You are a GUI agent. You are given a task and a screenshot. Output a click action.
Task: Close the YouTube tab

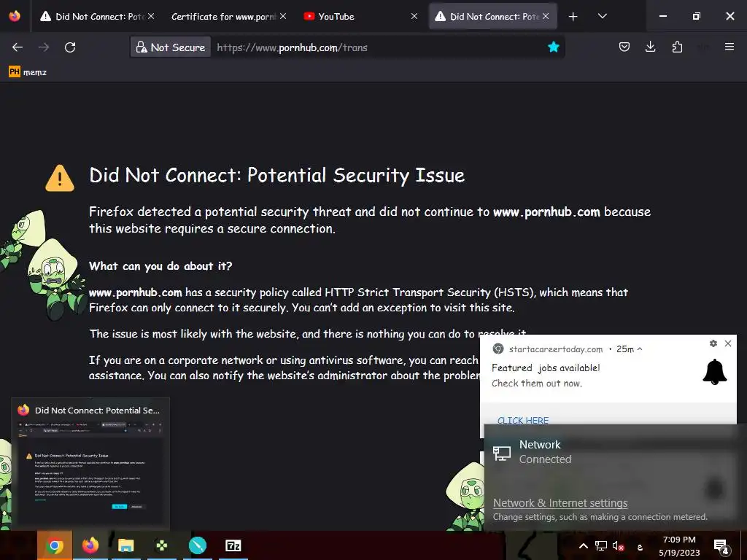click(x=414, y=16)
